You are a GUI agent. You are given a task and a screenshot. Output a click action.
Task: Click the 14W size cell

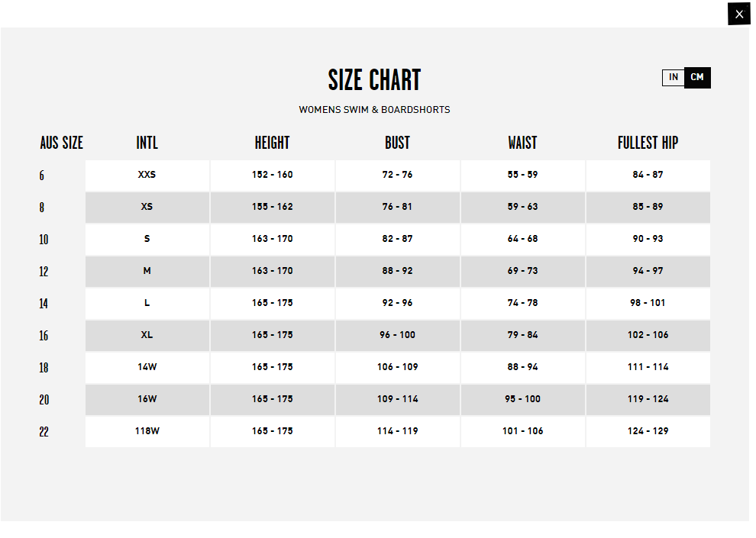147,367
